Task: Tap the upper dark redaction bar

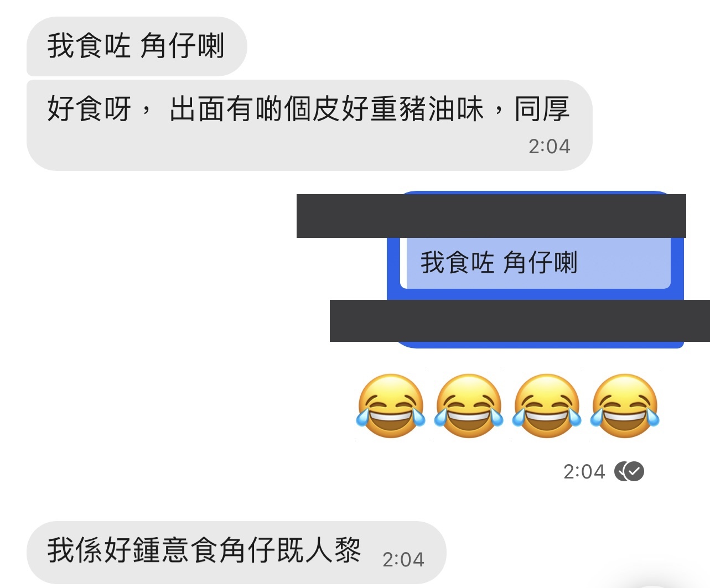Action: point(491,216)
